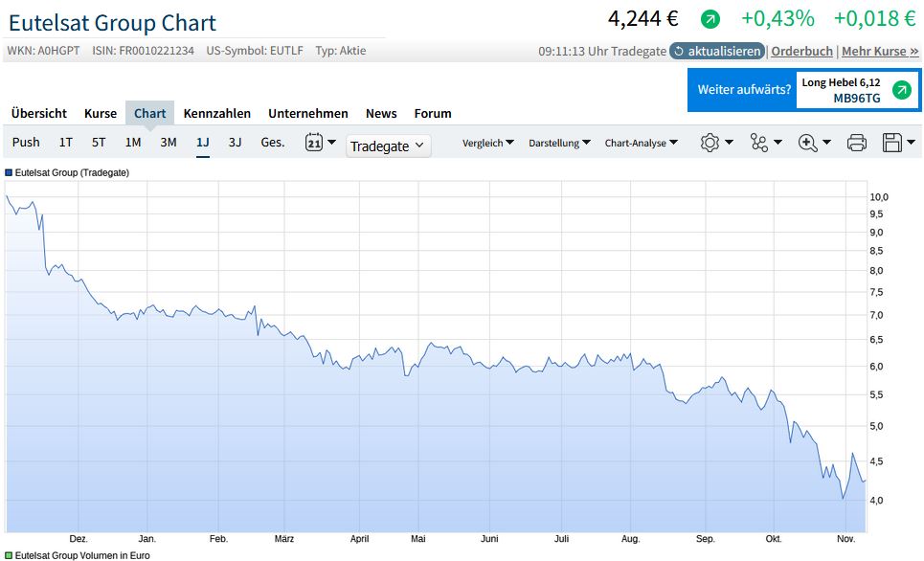Viewport: 924px width, 561px height.
Task: Click the save floppy disk icon
Action: coord(892,143)
